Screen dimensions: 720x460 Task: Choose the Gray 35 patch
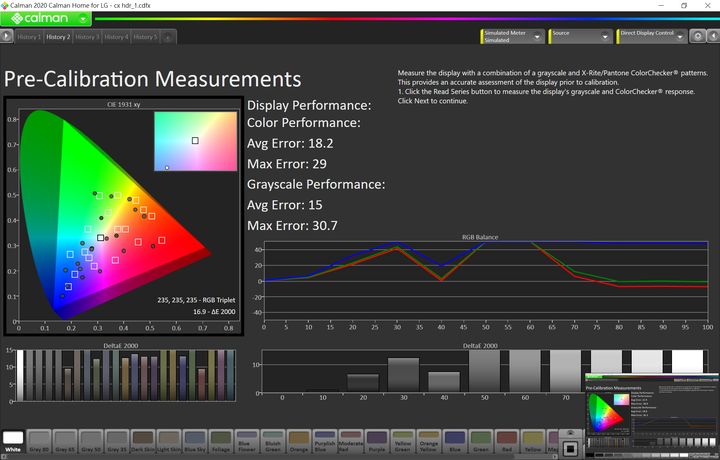click(x=117, y=441)
